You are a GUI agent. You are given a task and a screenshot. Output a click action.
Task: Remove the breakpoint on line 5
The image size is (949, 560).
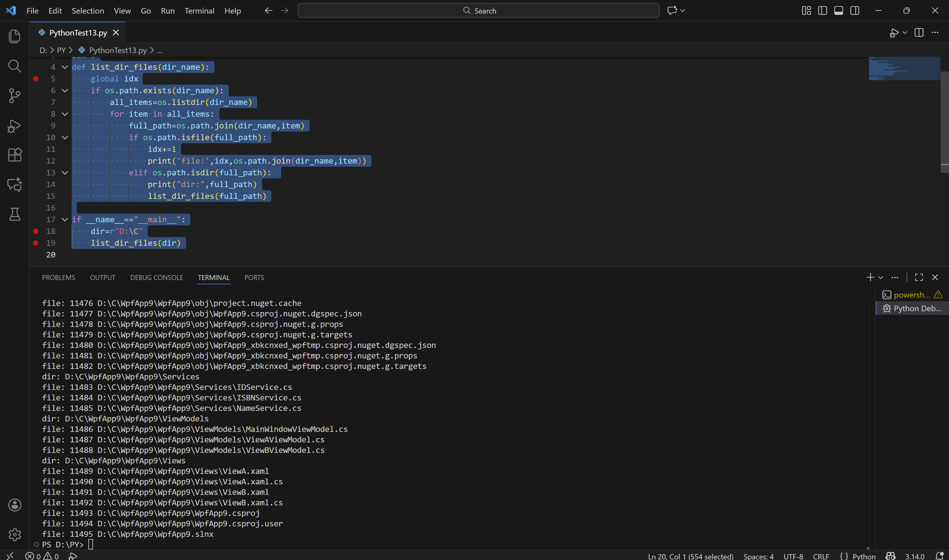tap(36, 79)
